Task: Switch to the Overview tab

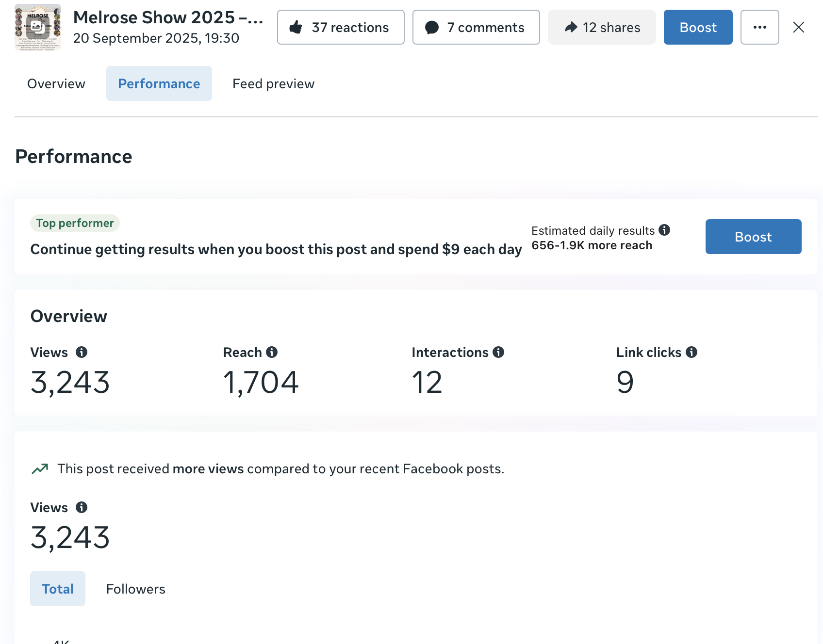Action: [x=56, y=83]
